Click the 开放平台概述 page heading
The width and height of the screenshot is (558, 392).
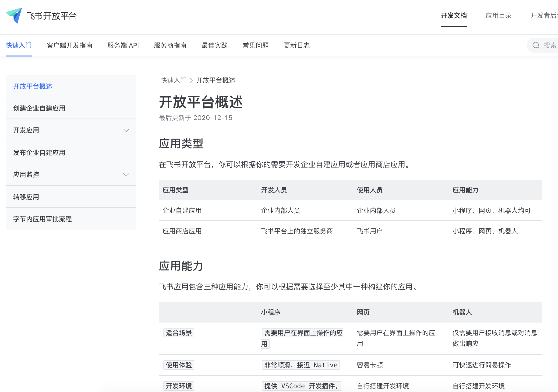(201, 102)
